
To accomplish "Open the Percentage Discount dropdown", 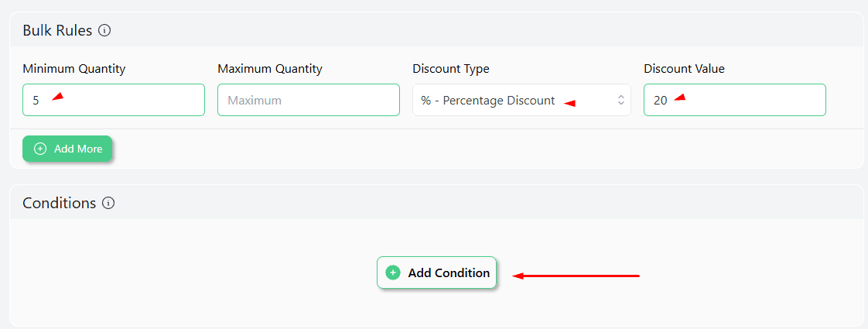I will coord(511,100).
